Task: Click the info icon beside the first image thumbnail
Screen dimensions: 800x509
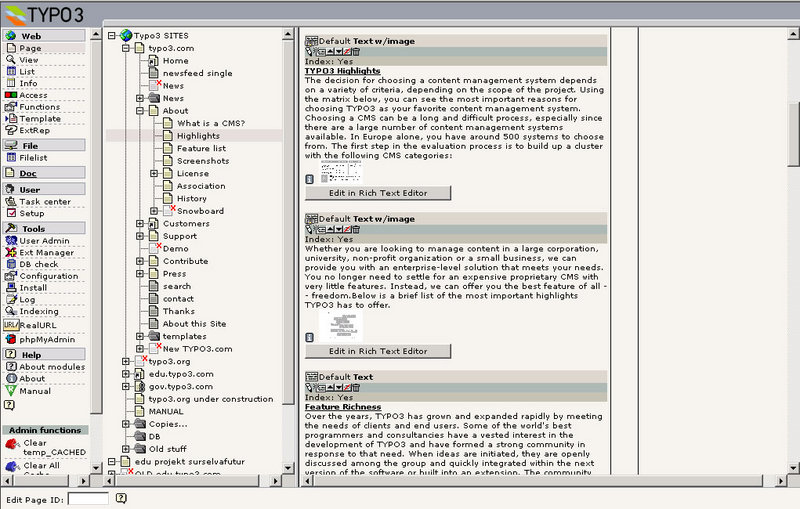Action: coord(309,179)
